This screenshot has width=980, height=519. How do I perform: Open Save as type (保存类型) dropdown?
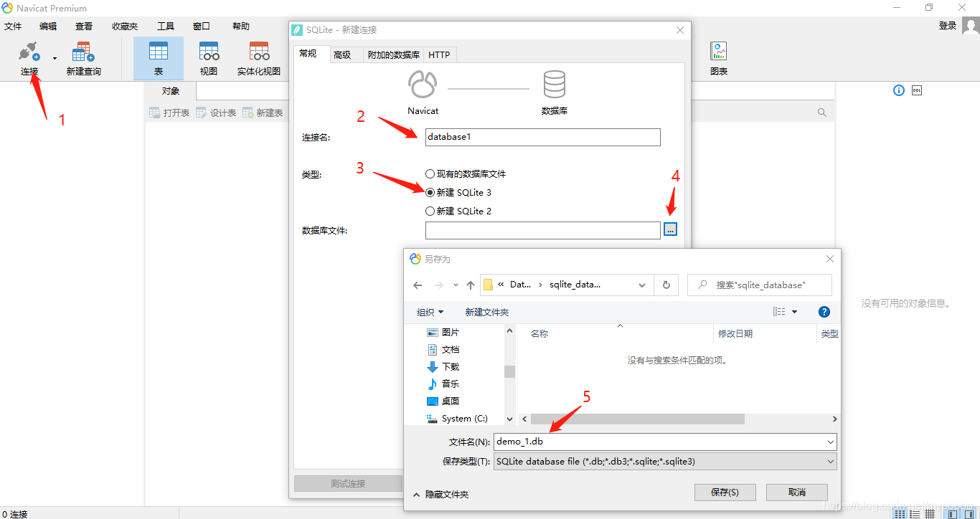pyautogui.click(x=831, y=462)
